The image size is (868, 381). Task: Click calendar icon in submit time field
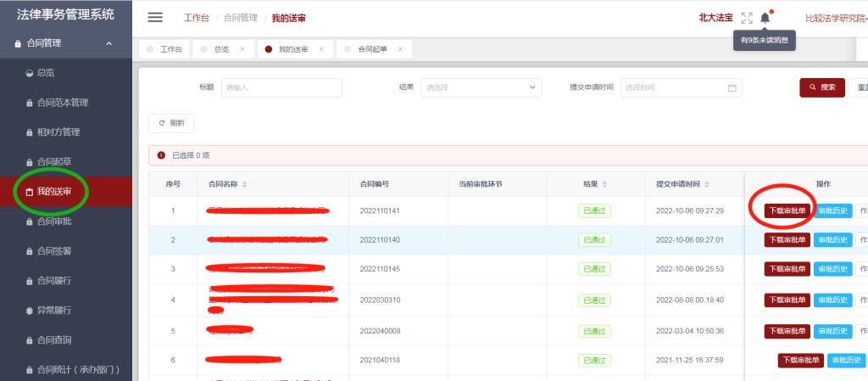pyautogui.click(x=732, y=87)
